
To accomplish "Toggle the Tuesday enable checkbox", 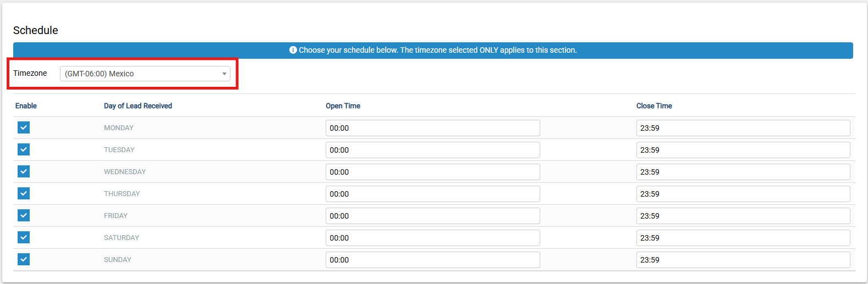I will click(24, 149).
